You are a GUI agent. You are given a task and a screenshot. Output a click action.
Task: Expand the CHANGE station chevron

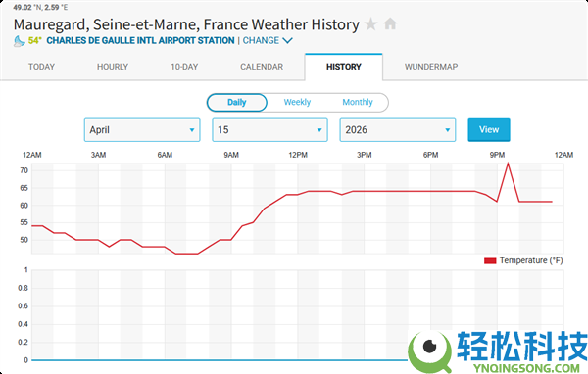pyautogui.click(x=287, y=40)
